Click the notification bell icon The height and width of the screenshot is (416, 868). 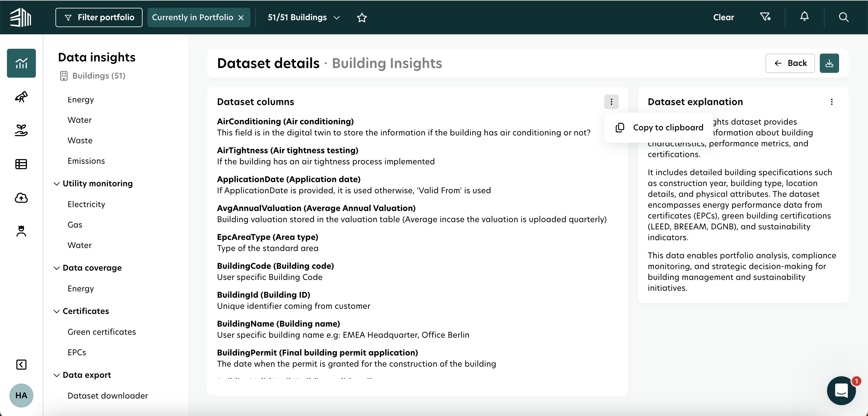[804, 17]
